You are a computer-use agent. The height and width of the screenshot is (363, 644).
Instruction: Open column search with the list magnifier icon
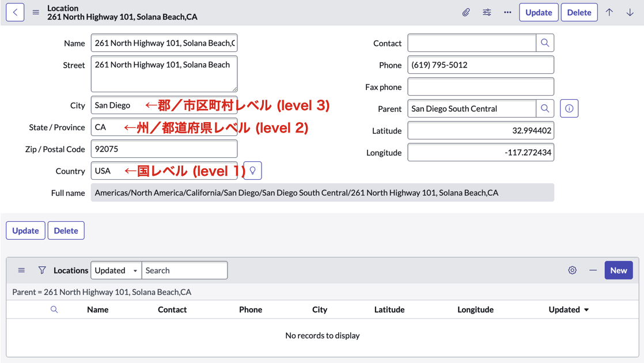(x=54, y=309)
